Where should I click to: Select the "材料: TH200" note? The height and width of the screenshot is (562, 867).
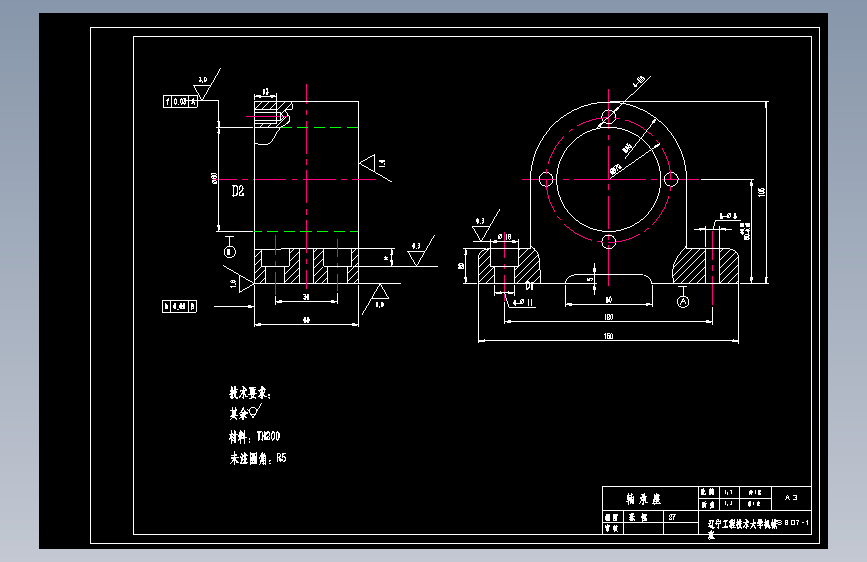pyautogui.click(x=254, y=437)
